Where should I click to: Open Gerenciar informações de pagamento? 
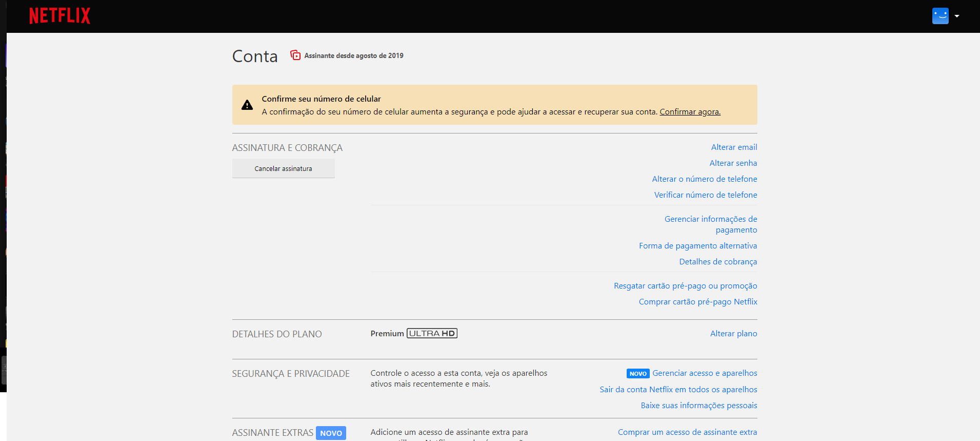tap(711, 224)
